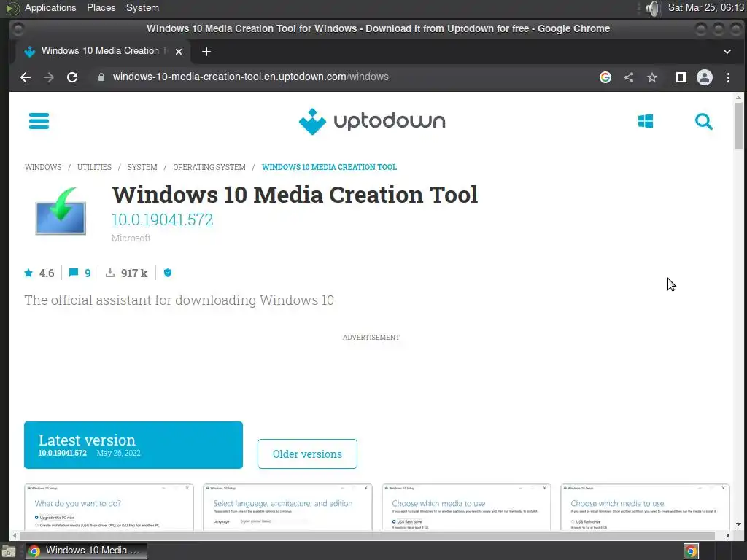The width and height of the screenshot is (747, 560).
Task: Close the Windows 10 Media Creation tab
Action: pos(179,52)
